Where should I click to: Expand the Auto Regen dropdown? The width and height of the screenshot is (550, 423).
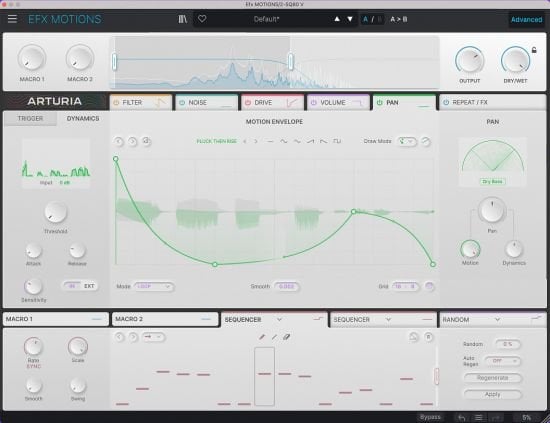pyautogui.click(x=502, y=361)
